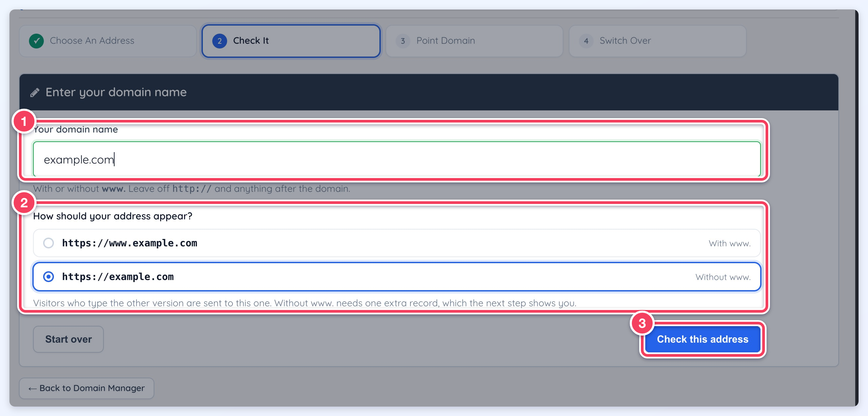868x416 pixels.
Task: Click the green checkmark on Choose An Address
Action: [x=36, y=41]
